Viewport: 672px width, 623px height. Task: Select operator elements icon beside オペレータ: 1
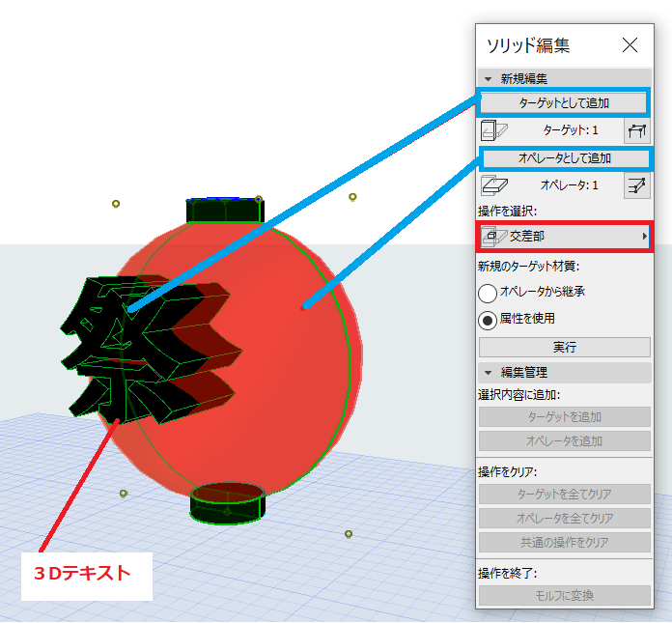point(637,185)
